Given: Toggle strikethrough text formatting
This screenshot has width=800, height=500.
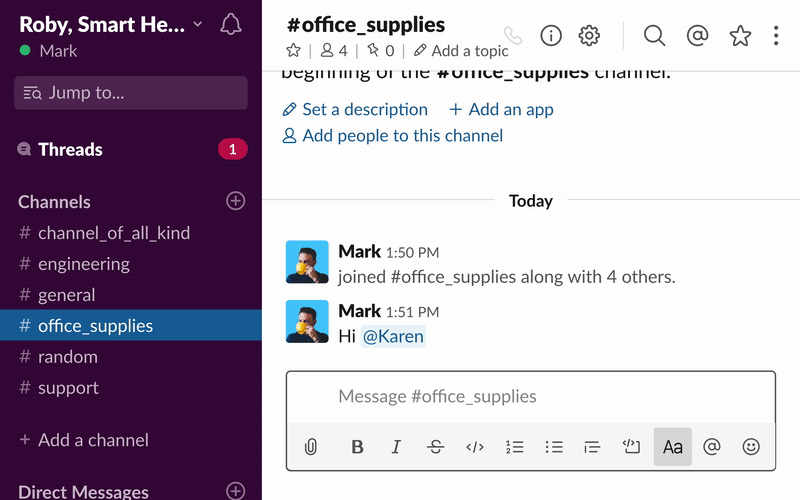Looking at the screenshot, I should point(435,447).
